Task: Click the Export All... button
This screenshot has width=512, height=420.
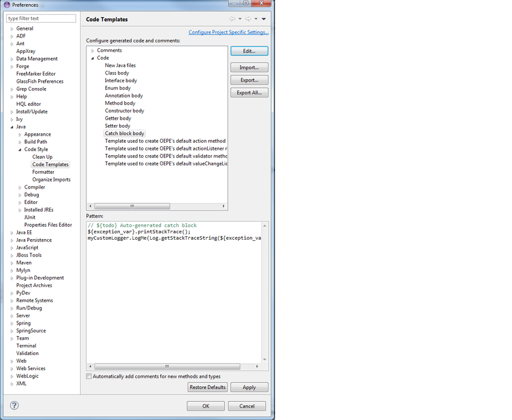Action: coord(249,93)
